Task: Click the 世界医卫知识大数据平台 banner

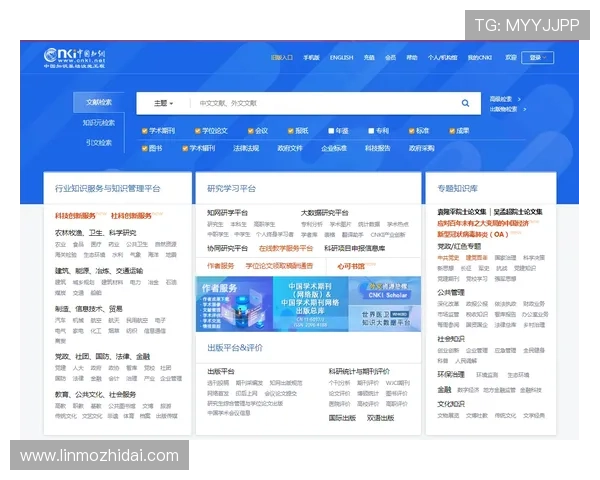Action: (385, 318)
